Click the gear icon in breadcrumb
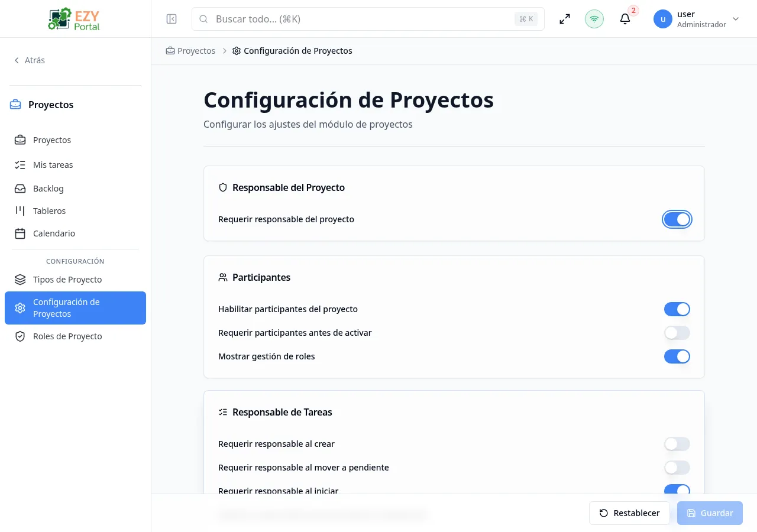This screenshot has width=757, height=532. 237,51
